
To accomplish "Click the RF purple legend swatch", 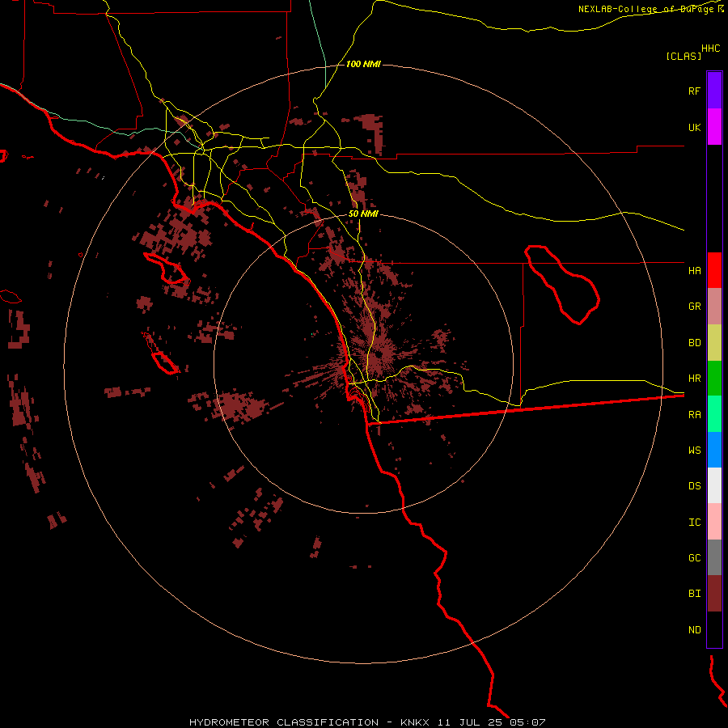I will click(714, 91).
